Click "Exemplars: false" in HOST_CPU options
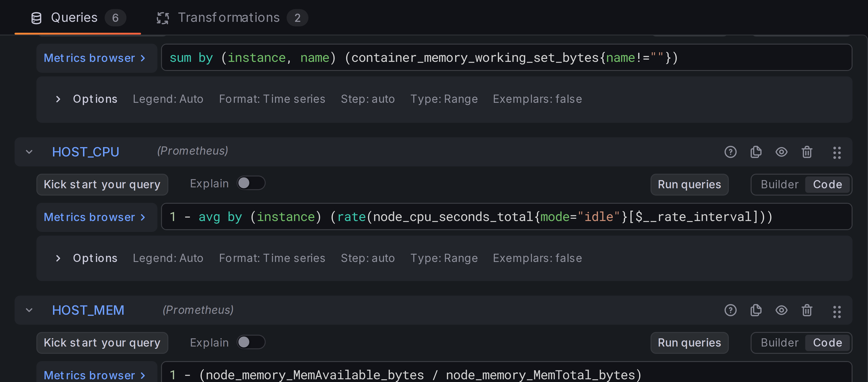This screenshot has width=868, height=382. 537,258
